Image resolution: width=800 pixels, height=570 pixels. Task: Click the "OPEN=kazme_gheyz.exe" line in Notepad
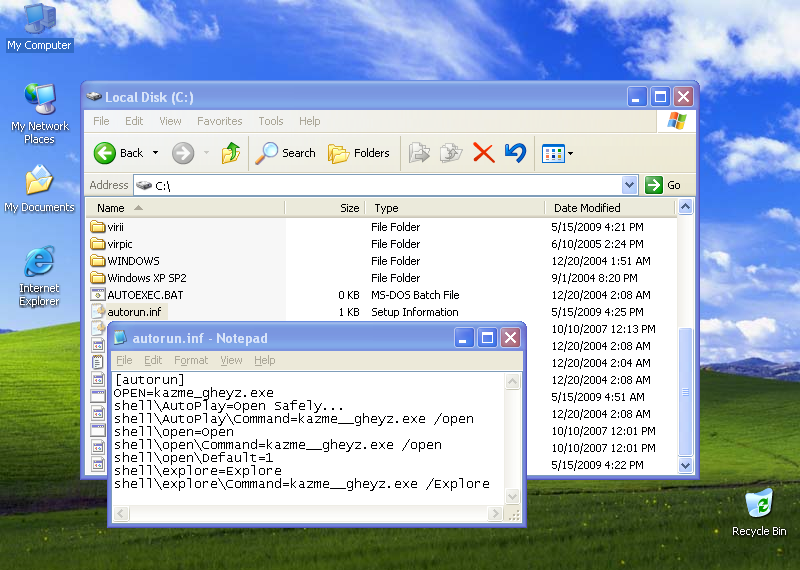pos(194,393)
